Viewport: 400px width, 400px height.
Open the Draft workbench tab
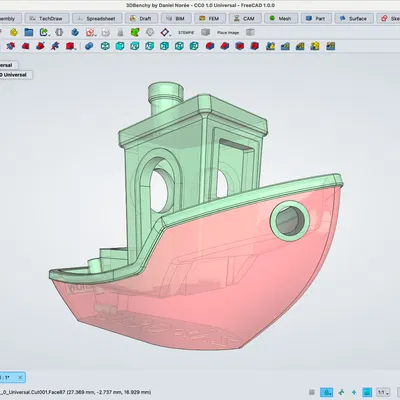tap(141, 18)
